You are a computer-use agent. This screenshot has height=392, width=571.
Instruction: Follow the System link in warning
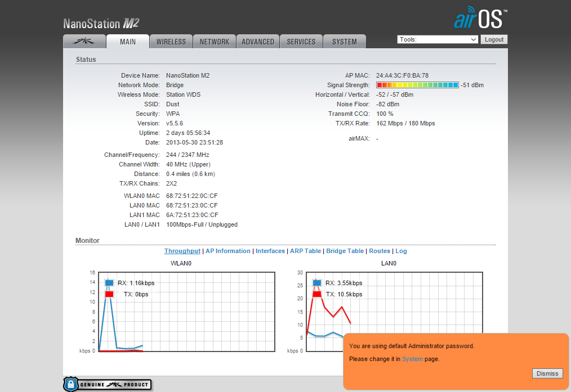pos(412,359)
